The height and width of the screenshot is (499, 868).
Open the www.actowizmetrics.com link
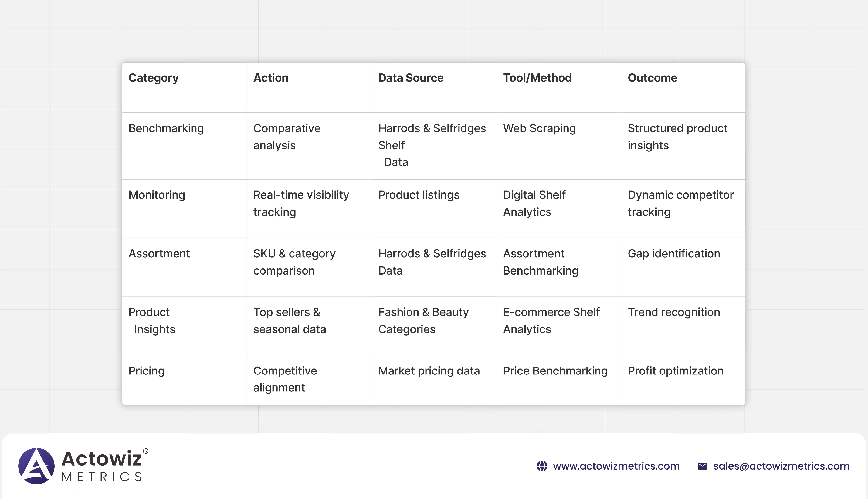pyautogui.click(x=616, y=466)
